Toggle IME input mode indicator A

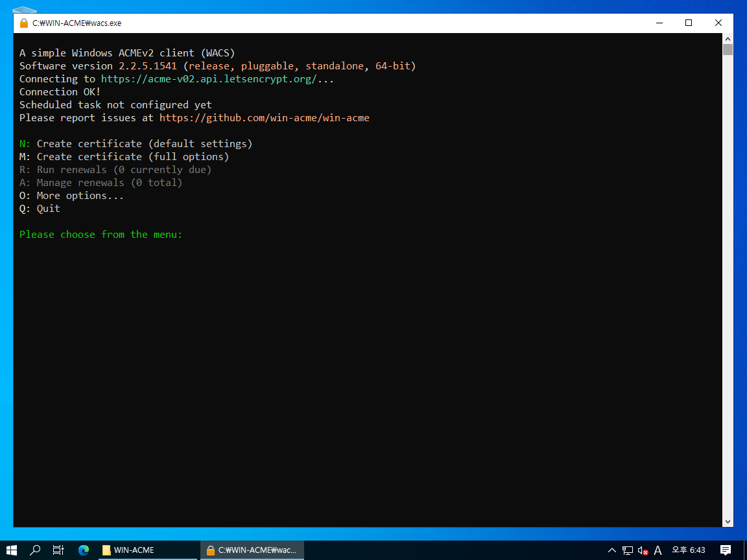[658, 550]
